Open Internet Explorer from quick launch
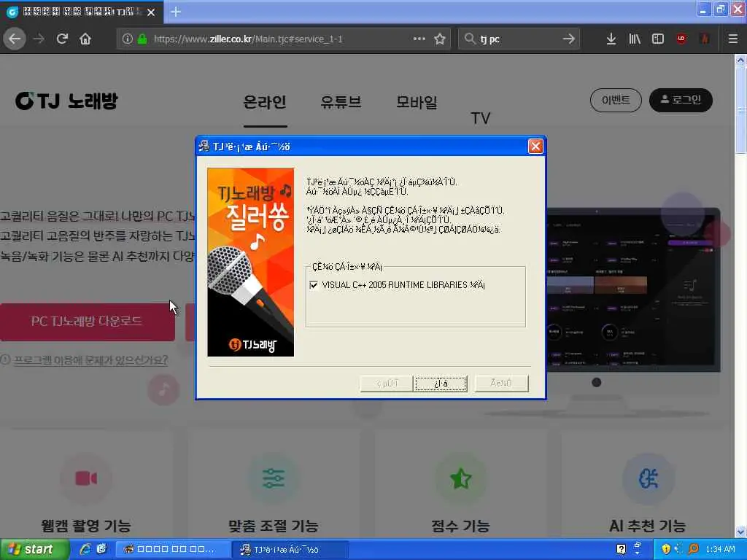Viewport: 747px width, 560px height. (x=85, y=549)
